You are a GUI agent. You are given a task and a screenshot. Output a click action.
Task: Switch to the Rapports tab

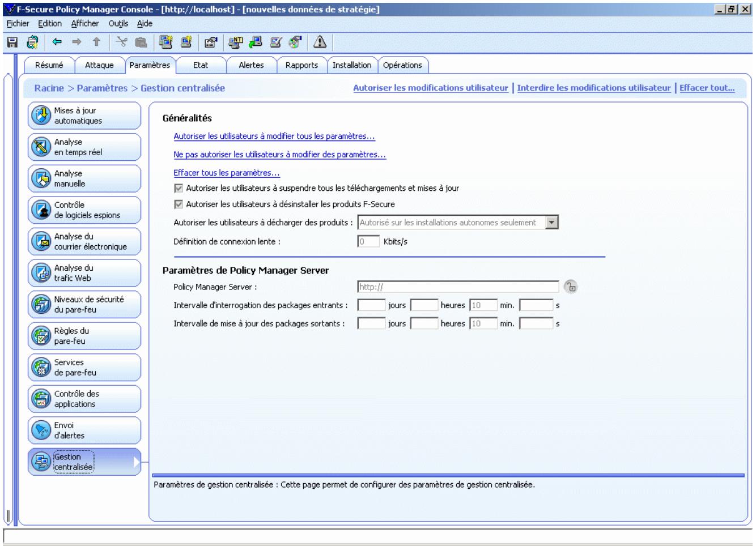(301, 65)
